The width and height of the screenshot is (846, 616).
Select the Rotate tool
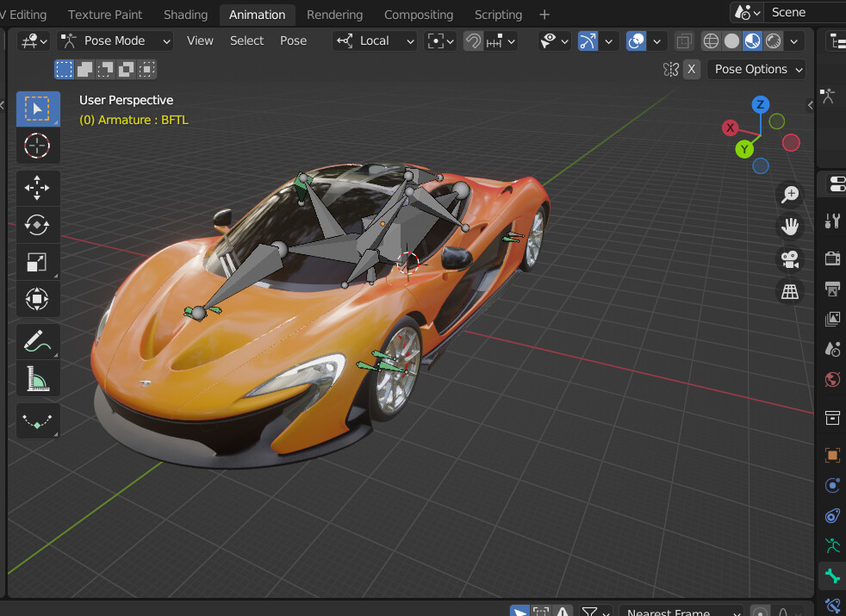tap(37, 225)
